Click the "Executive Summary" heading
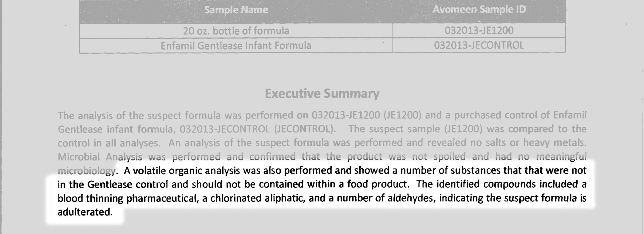 coord(322,93)
